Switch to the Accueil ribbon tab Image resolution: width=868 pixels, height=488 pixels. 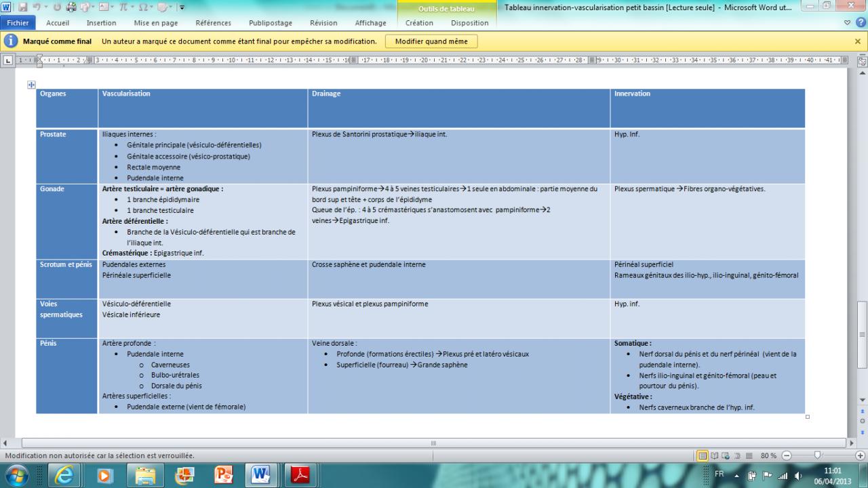tap(57, 23)
